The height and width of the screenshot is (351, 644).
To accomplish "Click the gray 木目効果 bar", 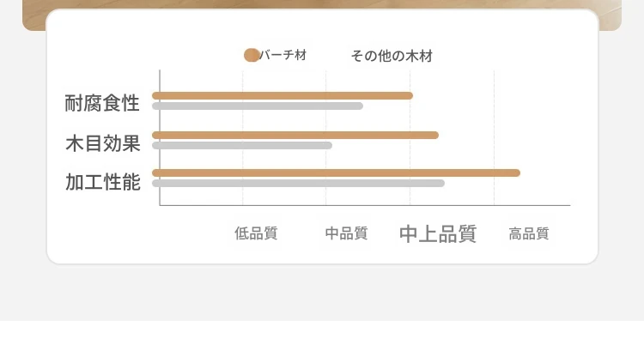I will tap(242, 145).
